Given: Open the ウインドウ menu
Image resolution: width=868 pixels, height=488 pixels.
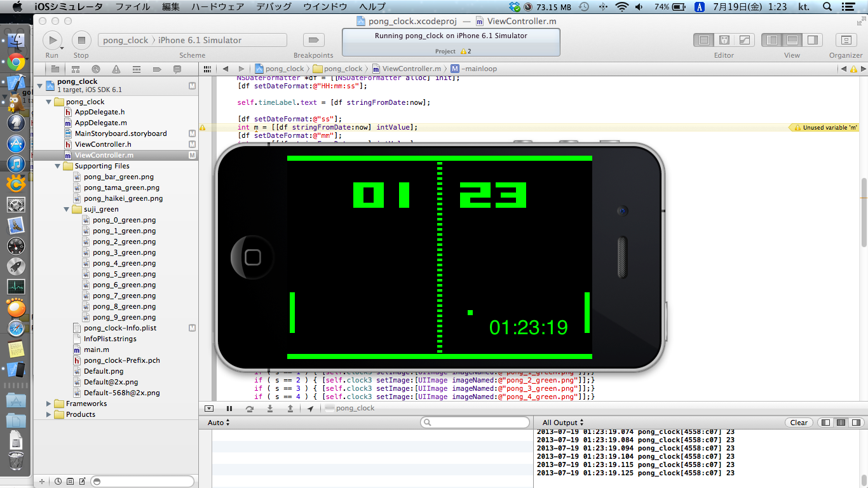Looking at the screenshot, I should [325, 7].
